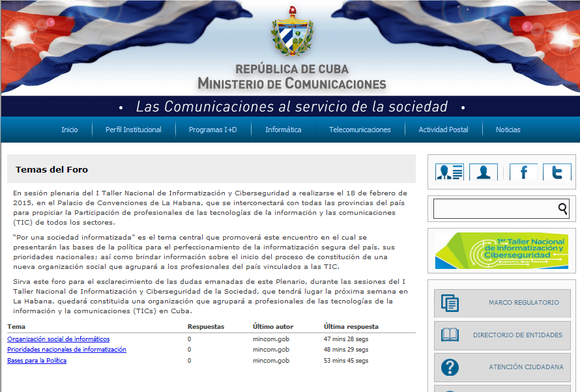Click the question mark icon beside Atención Ciudadana

pyautogui.click(x=450, y=367)
